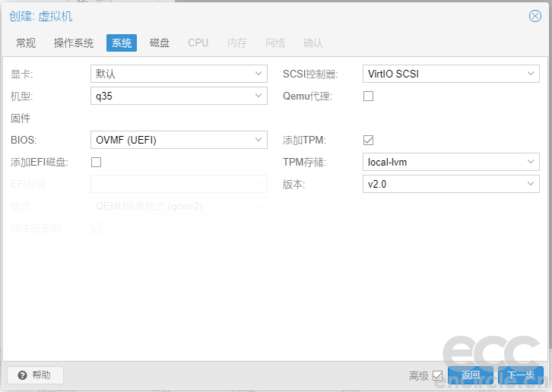
Task: Click the help question mark icon
Action: tap(23, 375)
